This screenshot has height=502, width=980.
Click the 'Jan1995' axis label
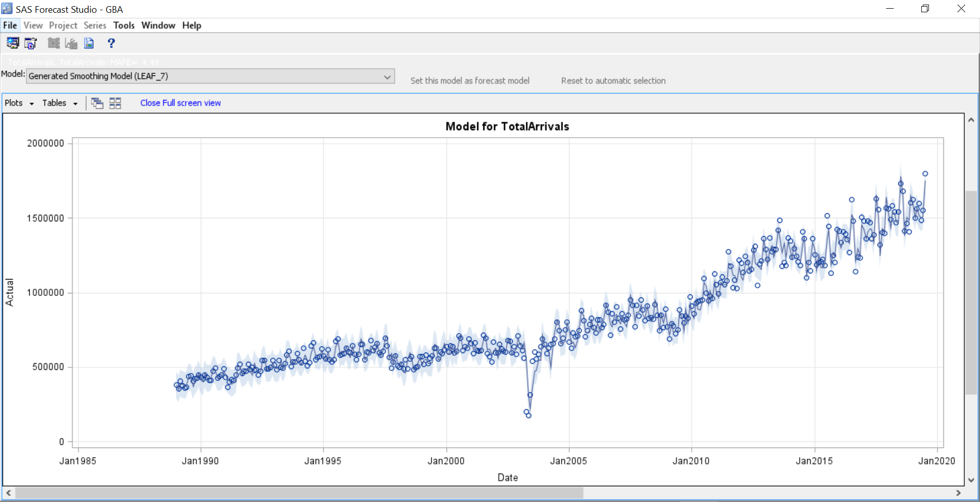pos(323,461)
